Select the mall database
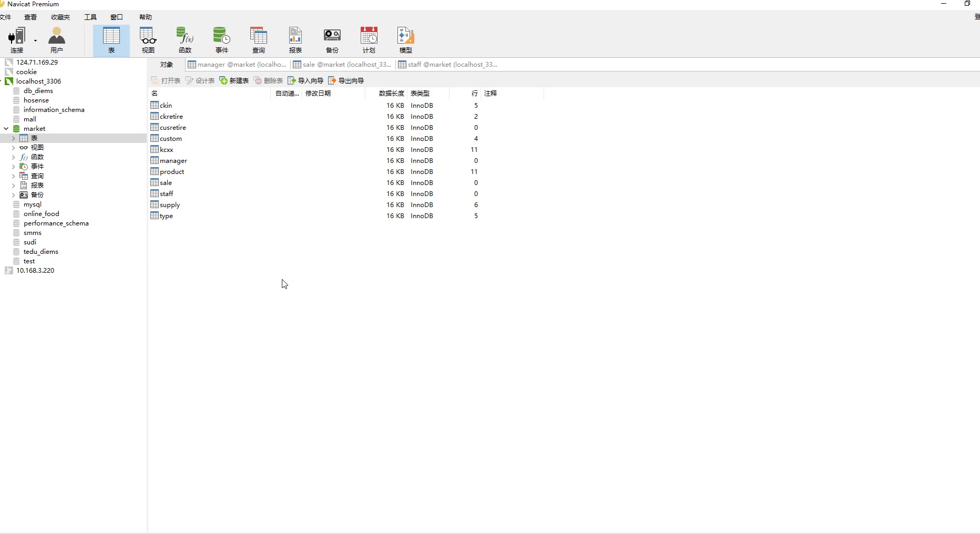Image resolution: width=980 pixels, height=534 pixels. tap(29, 119)
